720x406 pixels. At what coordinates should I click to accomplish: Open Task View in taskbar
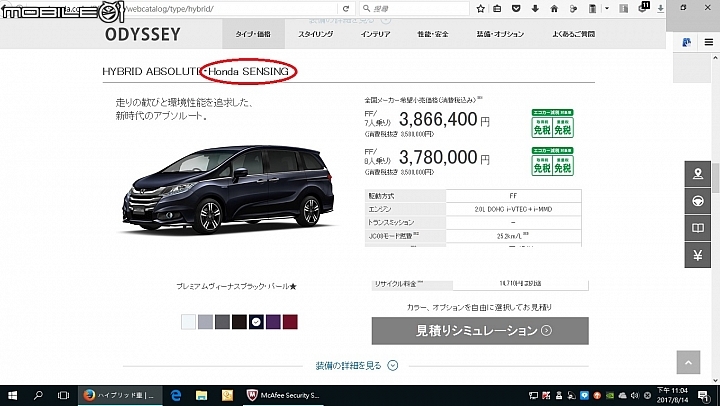[63, 395]
